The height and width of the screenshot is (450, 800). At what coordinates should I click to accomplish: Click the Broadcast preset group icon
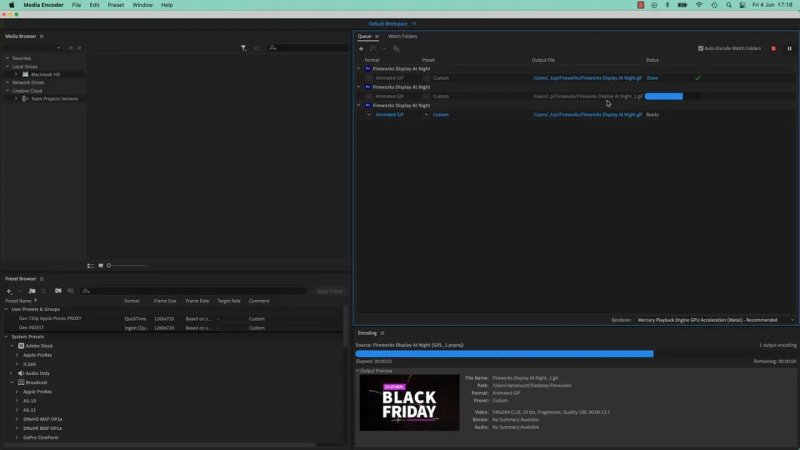pyautogui.click(x=21, y=383)
